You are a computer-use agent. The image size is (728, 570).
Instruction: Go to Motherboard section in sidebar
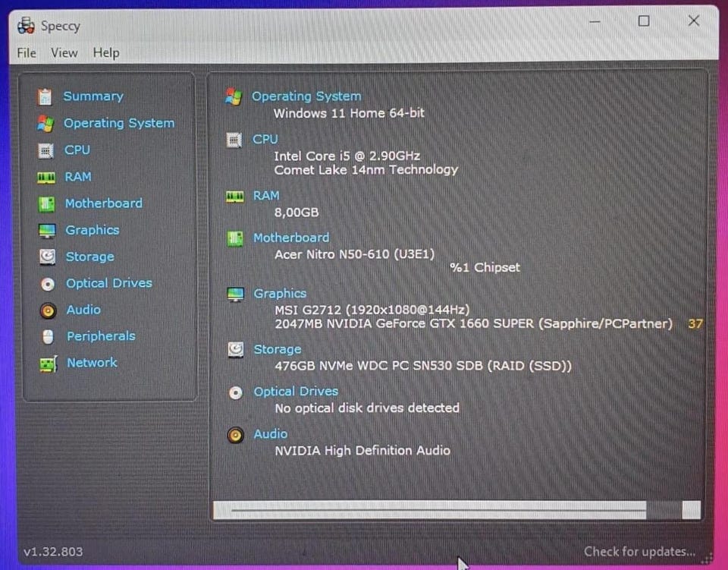tap(104, 203)
